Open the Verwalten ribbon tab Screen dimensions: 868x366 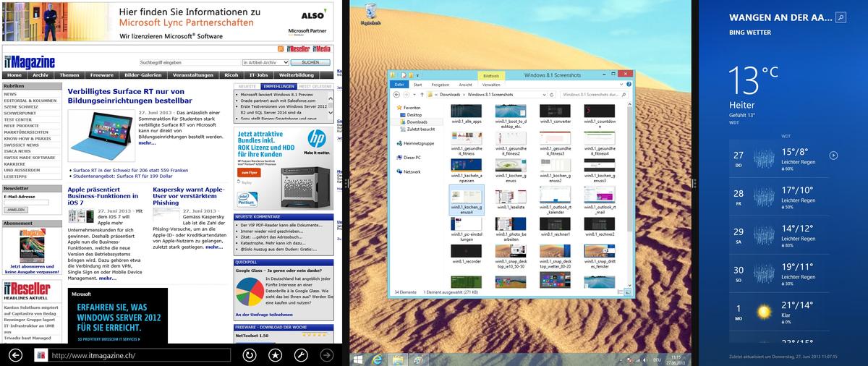coord(491,85)
